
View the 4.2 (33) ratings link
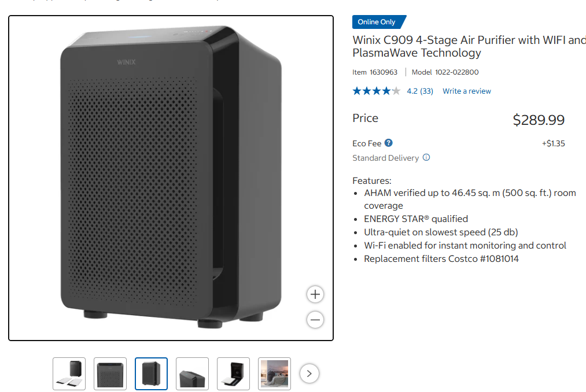pyautogui.click(x=420, y=91)
